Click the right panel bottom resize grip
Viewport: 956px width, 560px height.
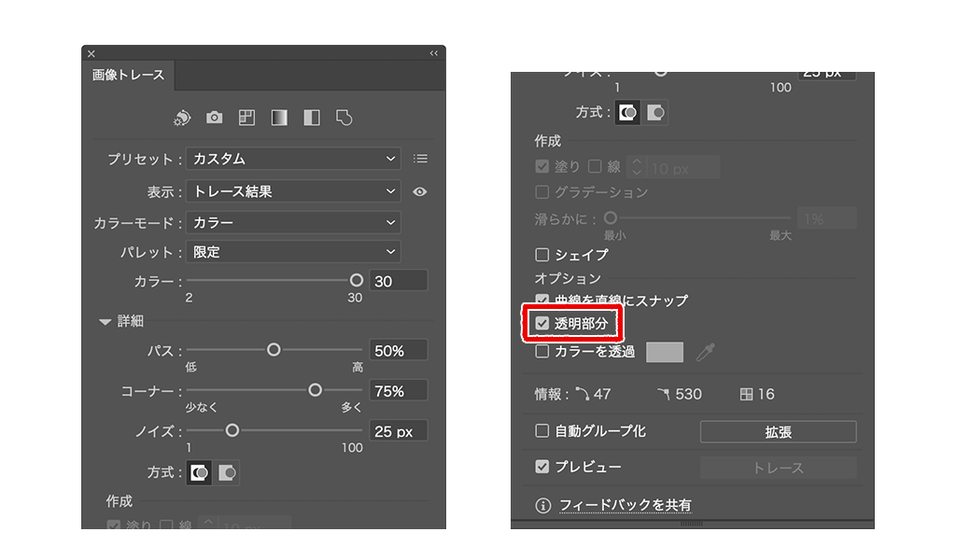692,524
